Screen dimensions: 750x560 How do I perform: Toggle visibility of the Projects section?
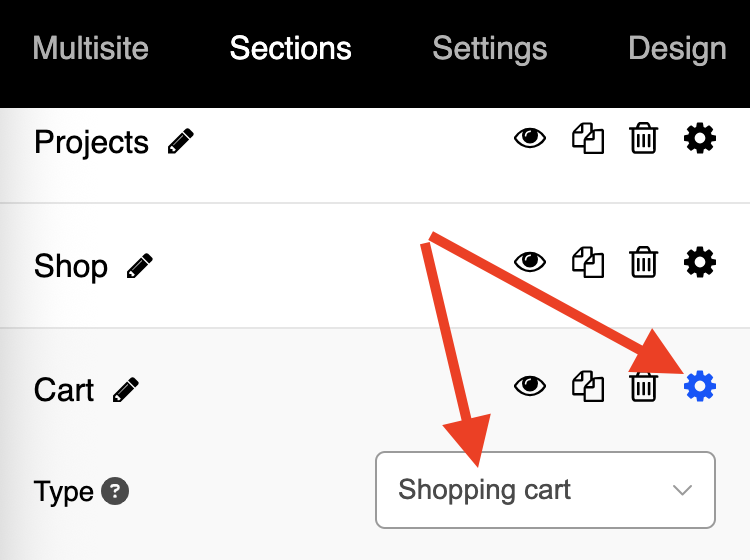click(x=530, y=138)
